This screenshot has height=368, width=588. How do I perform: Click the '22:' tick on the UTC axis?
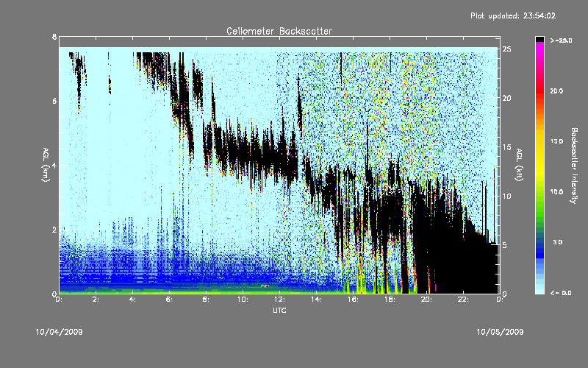(x=463, y=300)
